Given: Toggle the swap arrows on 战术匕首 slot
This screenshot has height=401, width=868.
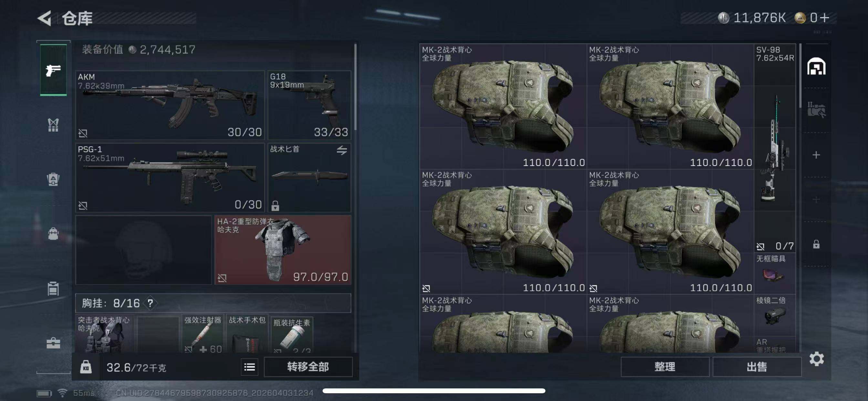Looking at the screenshot, I should pyautogui.click(x=342, y=150).
